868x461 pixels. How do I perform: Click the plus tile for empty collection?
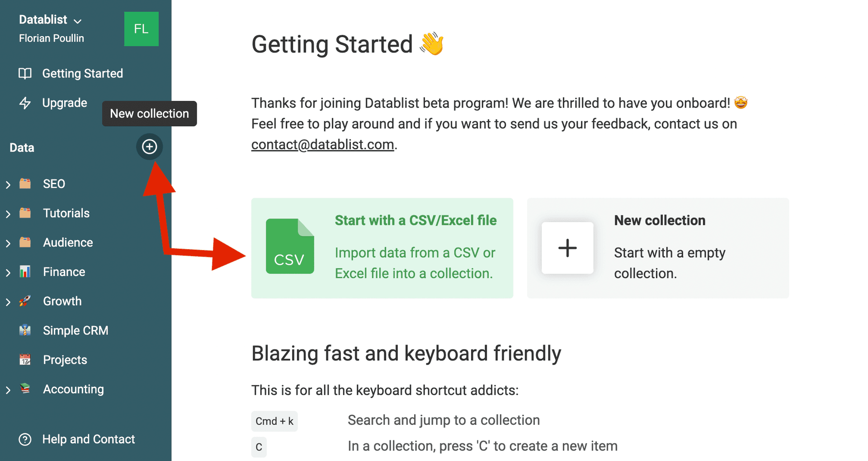(x=567, y=248)
